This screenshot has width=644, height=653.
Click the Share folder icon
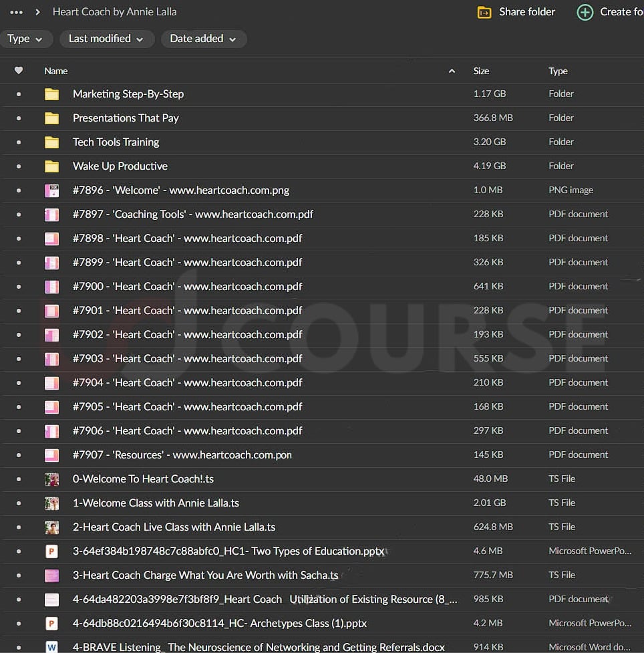coord(484,12)
